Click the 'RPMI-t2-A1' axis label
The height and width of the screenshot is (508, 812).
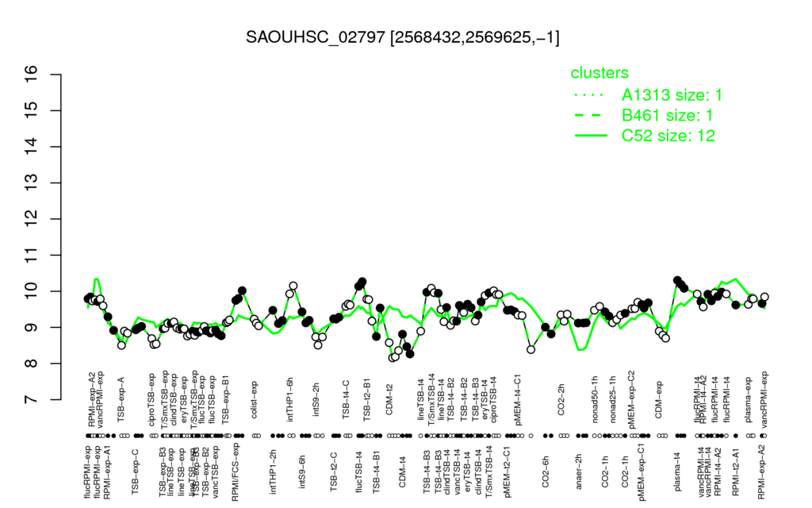[736, 471]
